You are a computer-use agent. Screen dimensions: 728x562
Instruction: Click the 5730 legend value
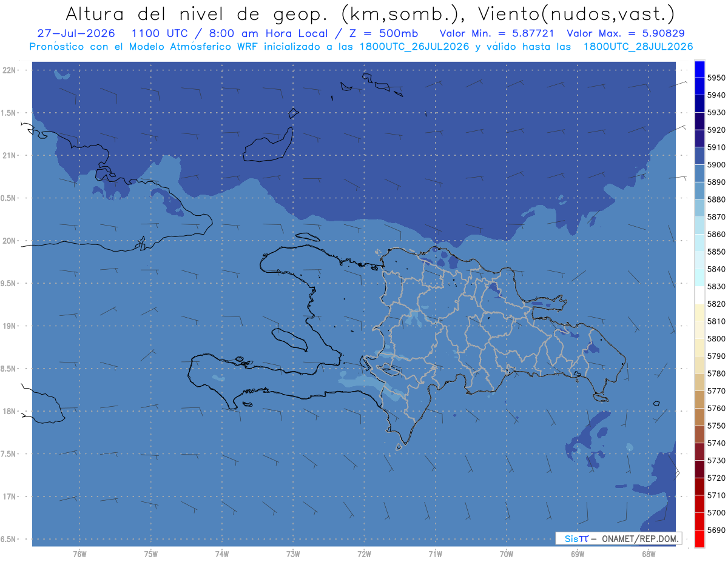[x=716, y=460]
